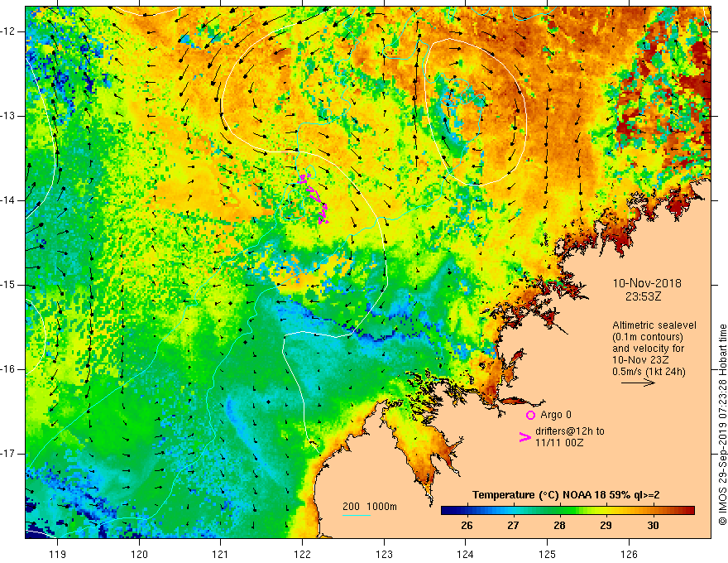Screen dimensions: 728x563
Task: Click latitude axis label -13
Action: click(9, 116)
